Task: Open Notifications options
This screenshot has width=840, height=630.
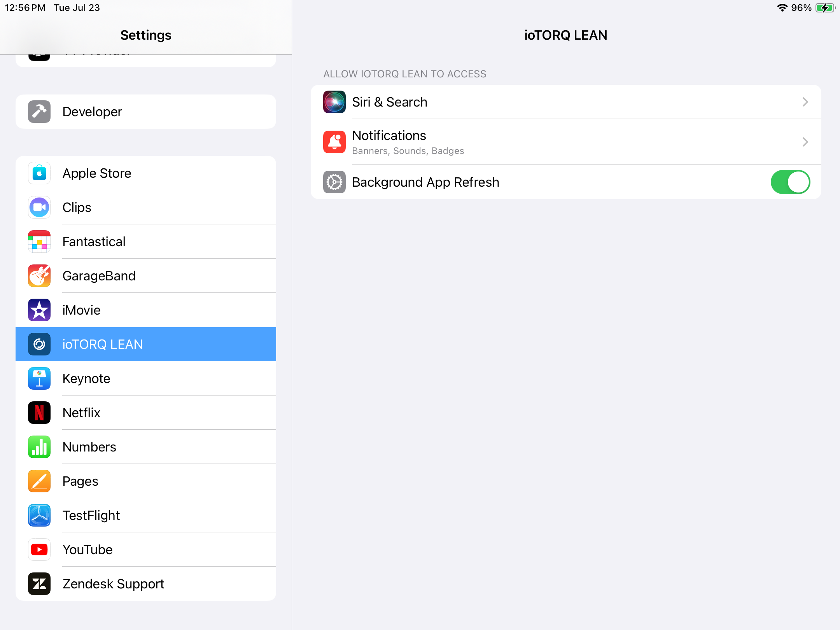Action: [566, 142]
